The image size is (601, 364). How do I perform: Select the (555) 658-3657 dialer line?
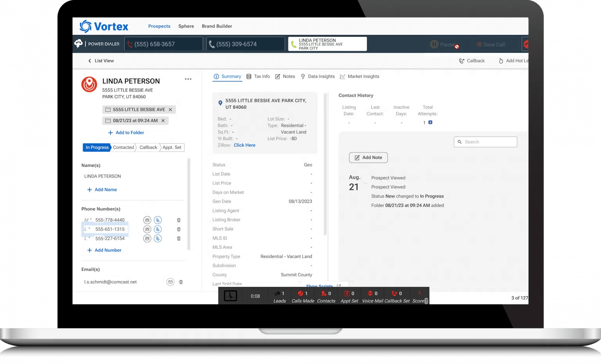(164, 44)
